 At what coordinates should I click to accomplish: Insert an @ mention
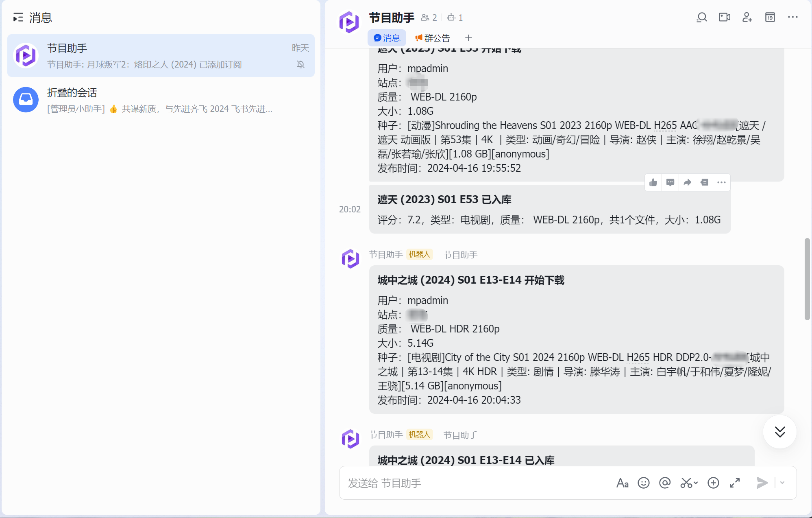pos(665,483)
